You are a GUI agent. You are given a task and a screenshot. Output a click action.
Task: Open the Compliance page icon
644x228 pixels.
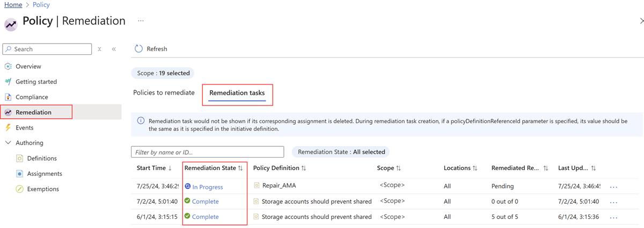pyautogui.click(x=8, y=97)
